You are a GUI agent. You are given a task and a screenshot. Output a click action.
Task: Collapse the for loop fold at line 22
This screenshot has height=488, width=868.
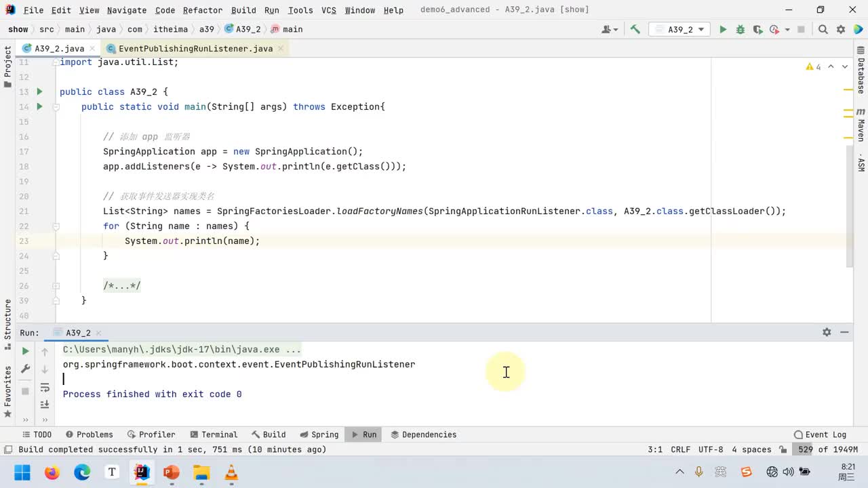[x=57, y=226]
